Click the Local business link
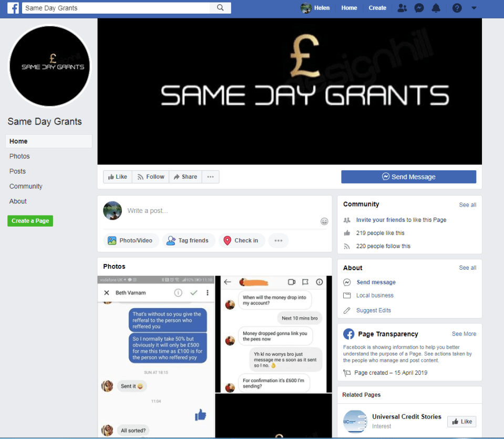504x439 pixels. 375,295
